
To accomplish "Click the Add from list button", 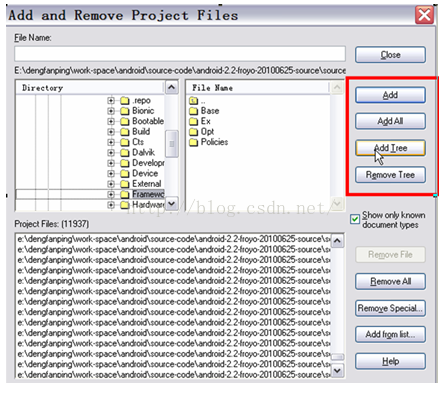I will tap(390, 334).
